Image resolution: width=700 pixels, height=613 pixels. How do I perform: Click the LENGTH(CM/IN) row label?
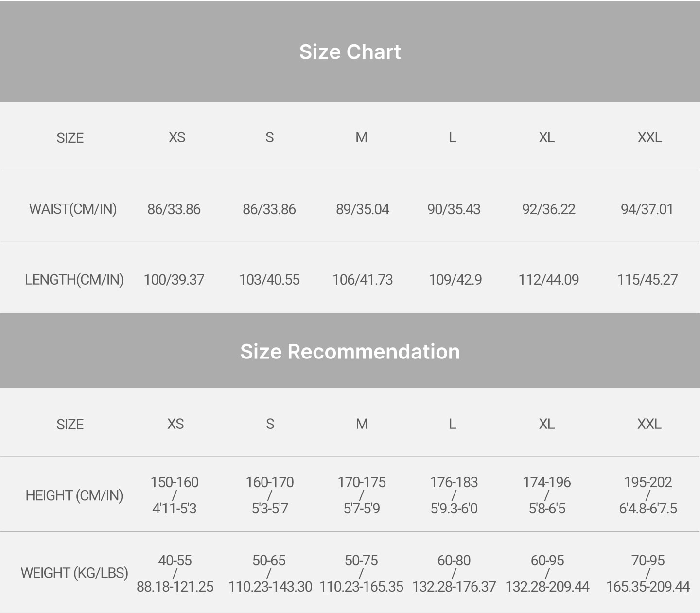tap(74, 279)
